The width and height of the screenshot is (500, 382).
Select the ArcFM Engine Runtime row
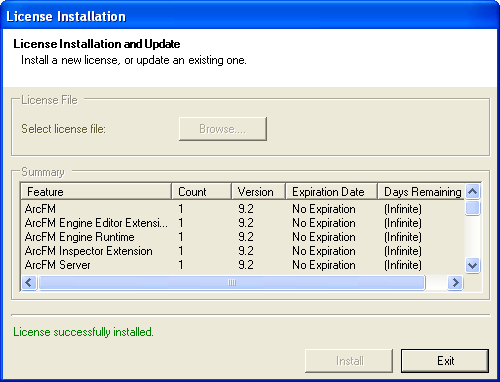242,237
